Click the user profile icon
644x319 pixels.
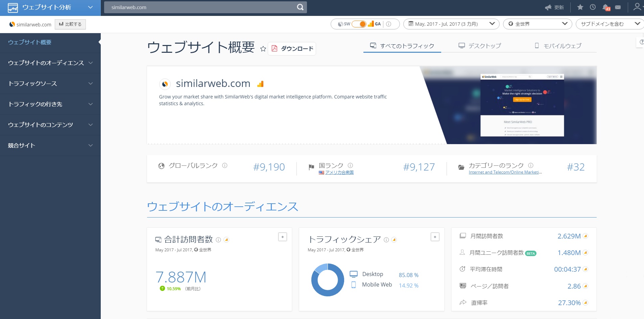pyautogui.click(x=637, y=7)
